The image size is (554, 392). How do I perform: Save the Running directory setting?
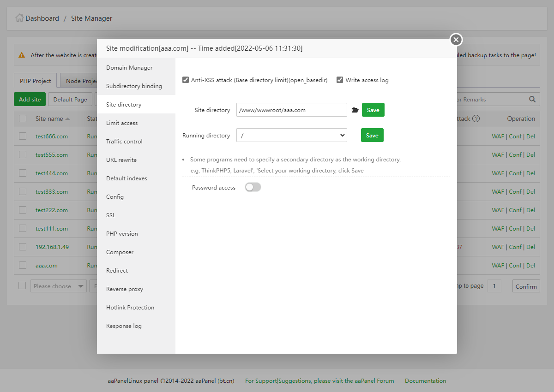(x=372, y=135)
